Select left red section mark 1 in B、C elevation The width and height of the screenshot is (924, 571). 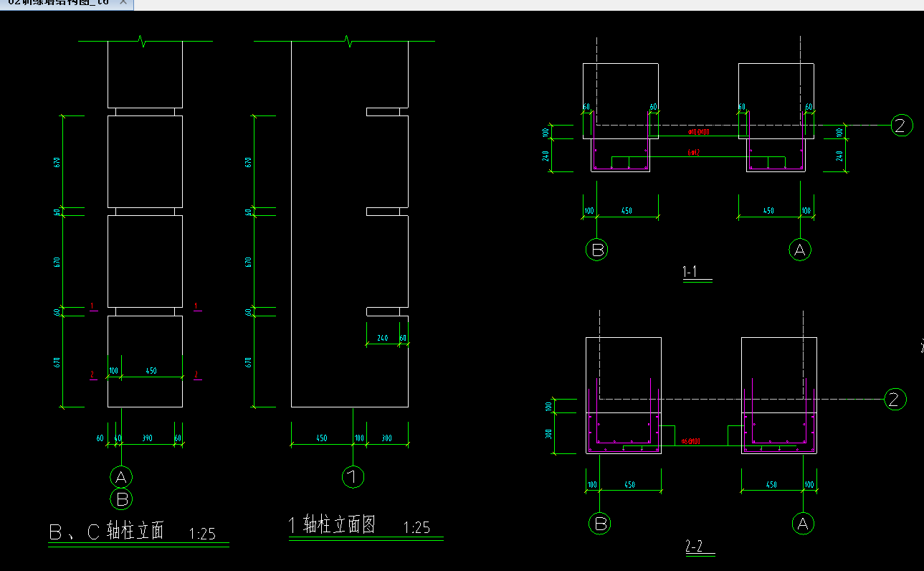click(92, 306)
